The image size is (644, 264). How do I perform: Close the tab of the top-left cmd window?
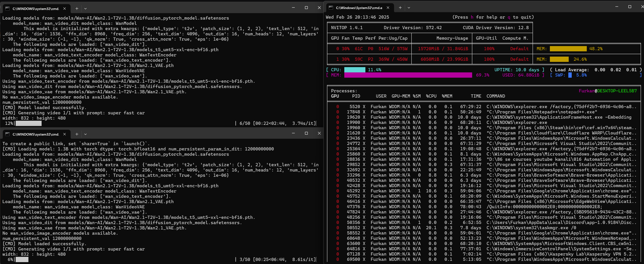click(x=65, y=8)
